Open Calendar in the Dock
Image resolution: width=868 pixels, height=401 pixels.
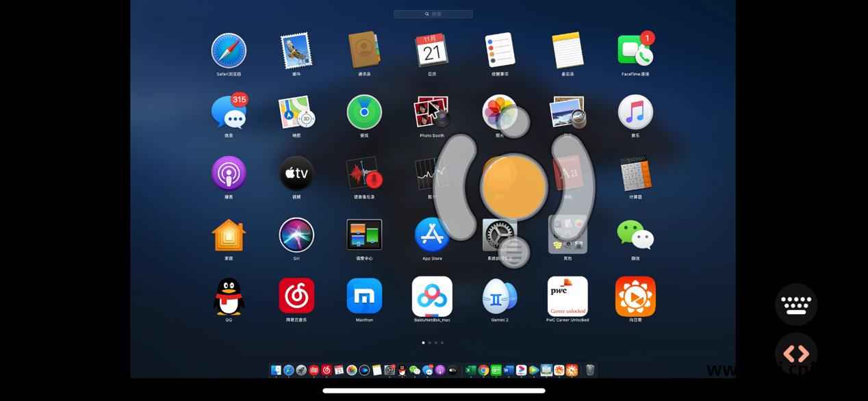[339, 370]
